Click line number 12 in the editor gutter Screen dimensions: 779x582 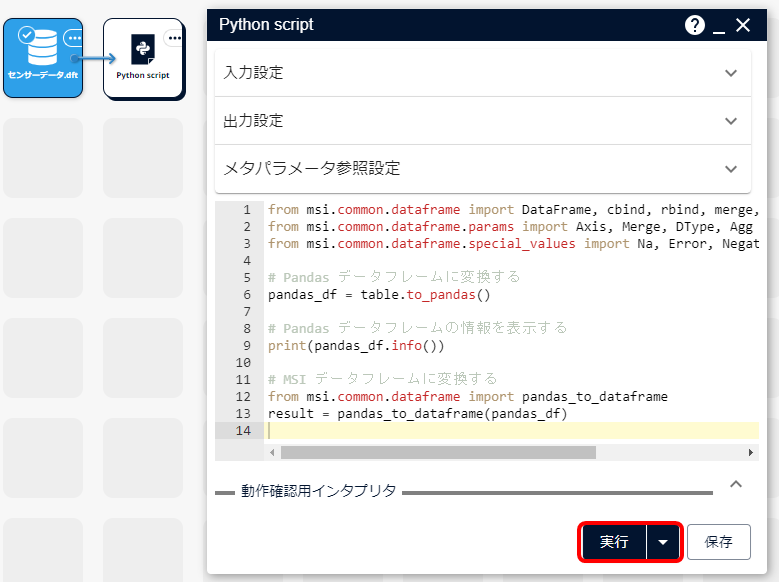243,397
